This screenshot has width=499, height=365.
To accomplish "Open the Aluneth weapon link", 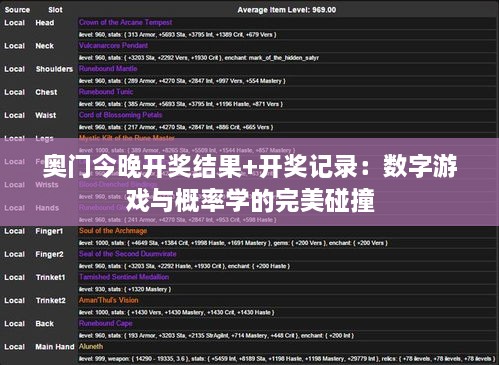I will (x=91, y=346).
